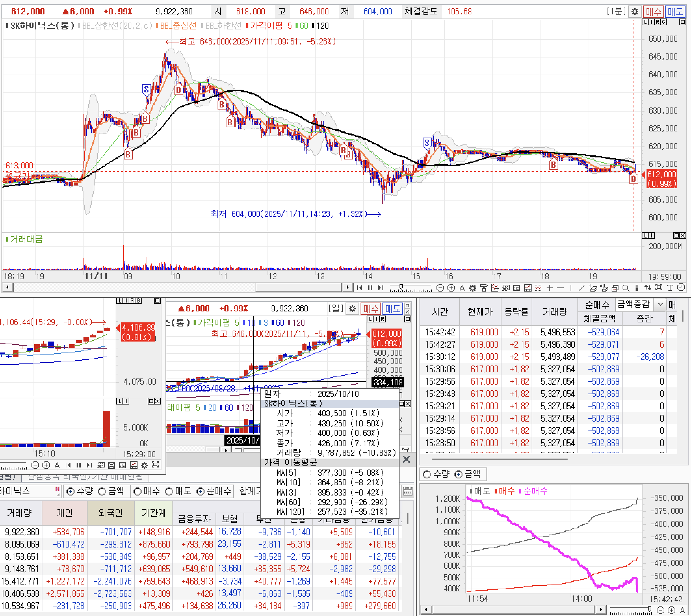Select the 수량 radio above net-buy chart

pyautogui.click(x=427, y=474)
